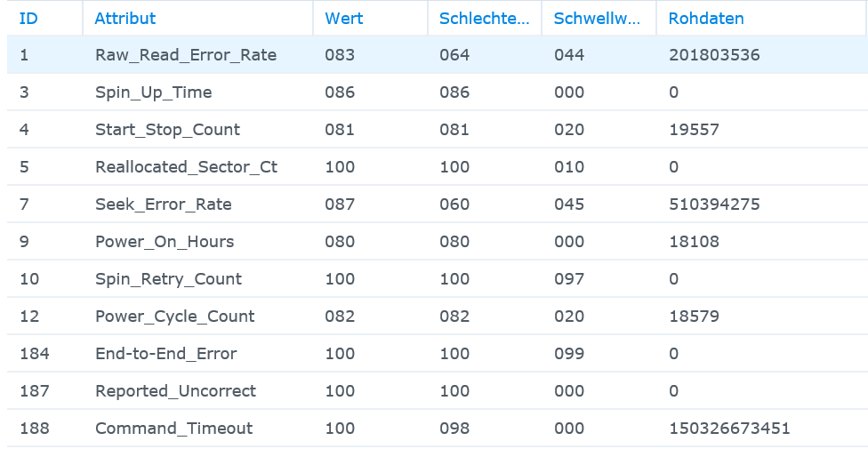Select the Seek_Error_Rate row

pos(438,204)
